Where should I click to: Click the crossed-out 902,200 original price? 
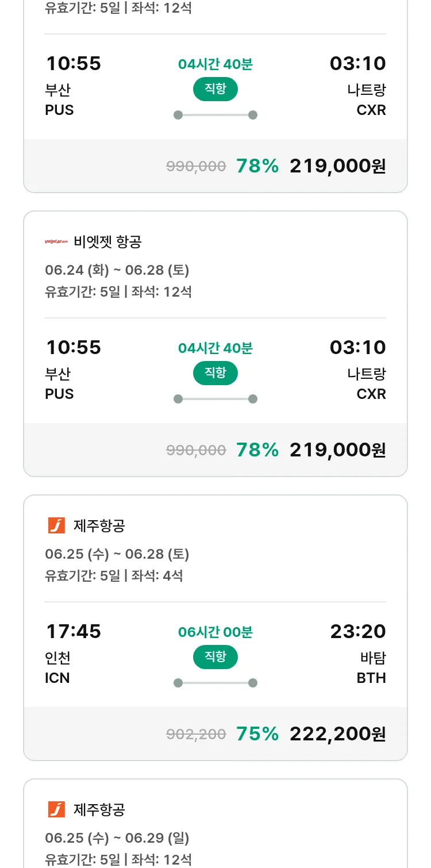196,734
